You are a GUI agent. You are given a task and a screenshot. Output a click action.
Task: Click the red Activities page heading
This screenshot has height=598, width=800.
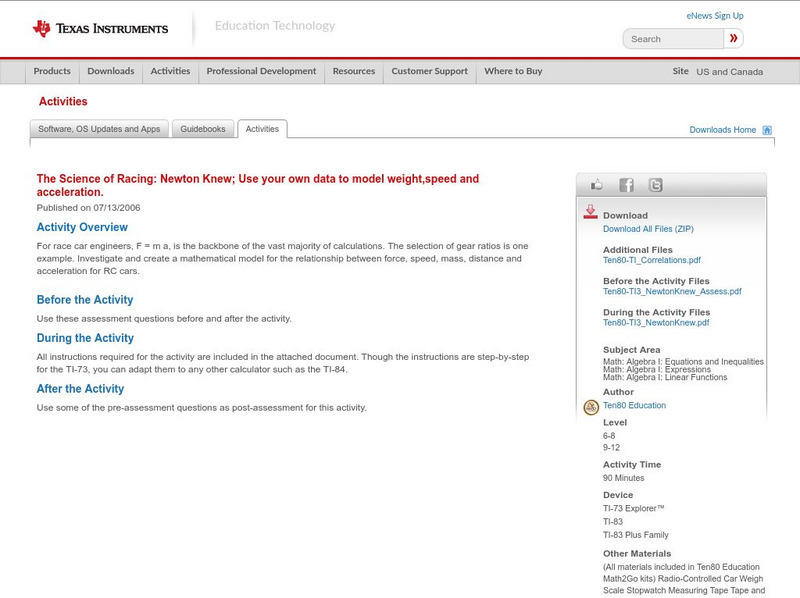coord(63,102)
